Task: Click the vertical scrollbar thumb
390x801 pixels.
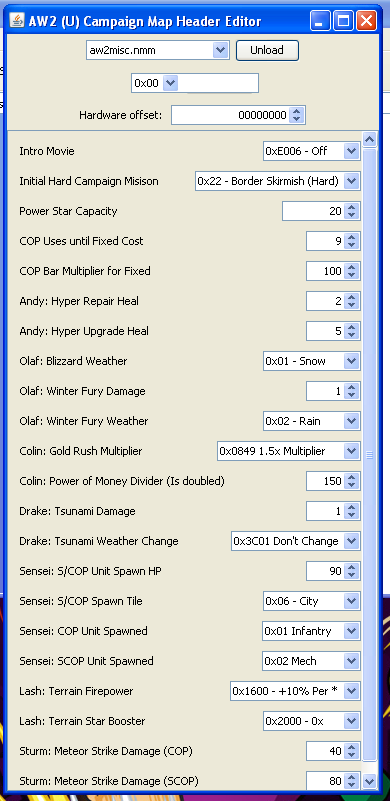Action: tap(370, 455)
